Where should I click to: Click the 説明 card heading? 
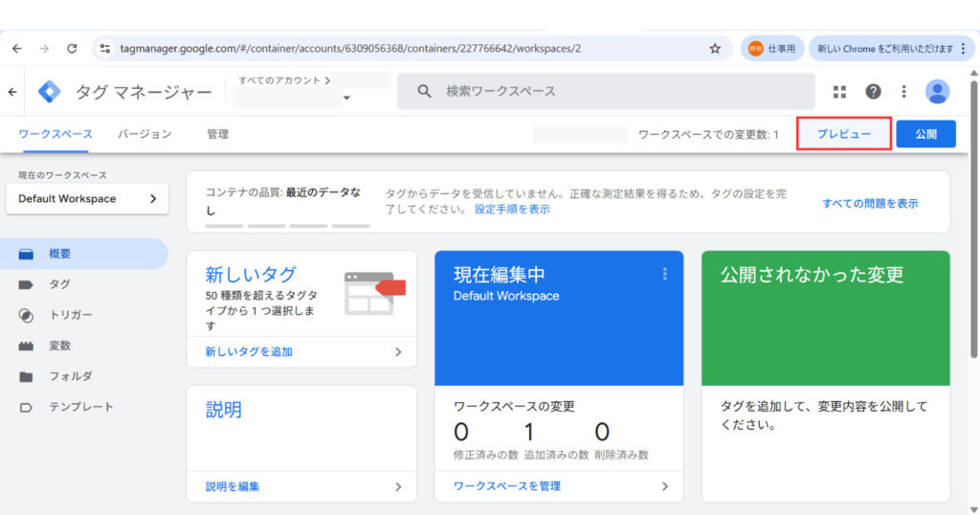[x=223, y=410]
